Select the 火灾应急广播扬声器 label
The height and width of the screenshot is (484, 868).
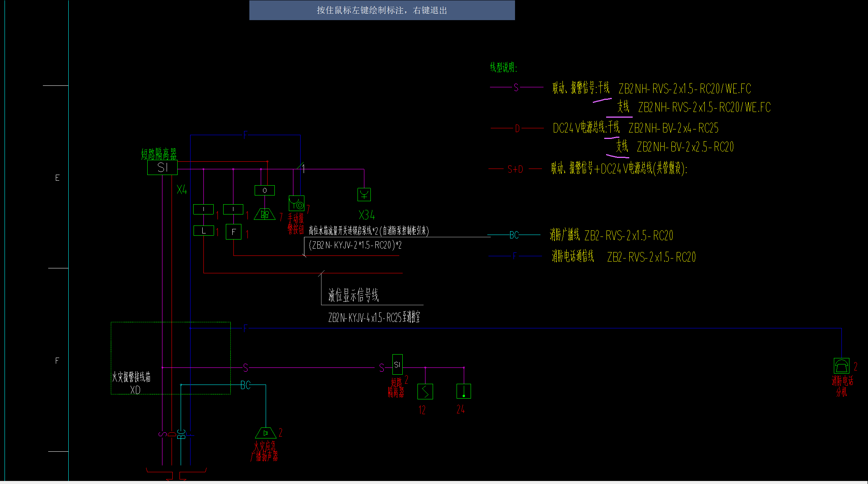(264, 451)
